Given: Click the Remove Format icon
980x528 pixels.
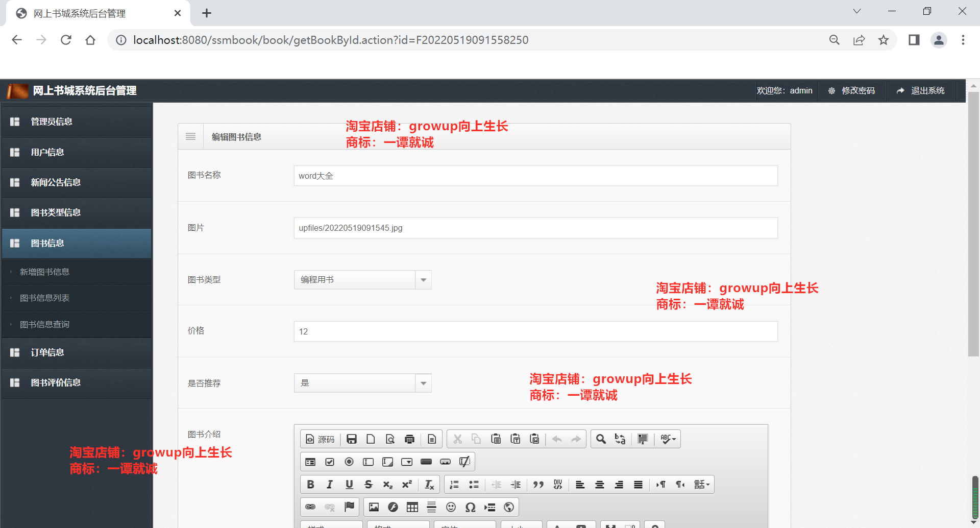Looking at the screenshot, I should coord(429,485).
